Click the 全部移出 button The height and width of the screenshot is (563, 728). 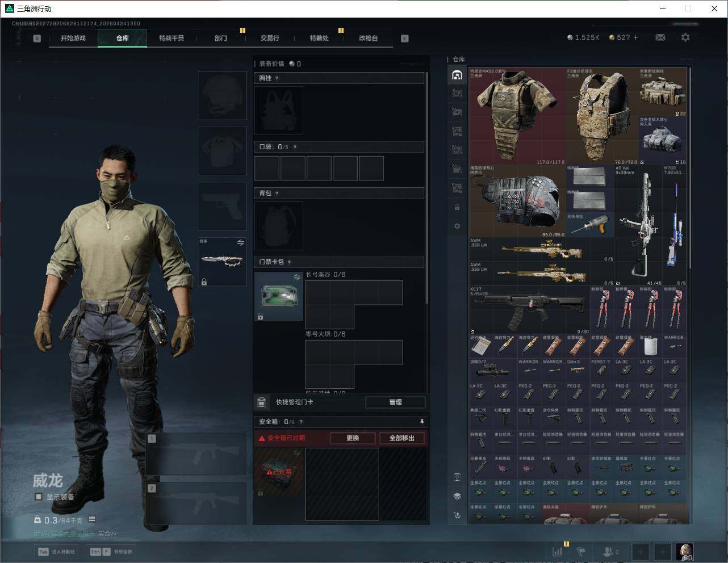pos(402,438)
